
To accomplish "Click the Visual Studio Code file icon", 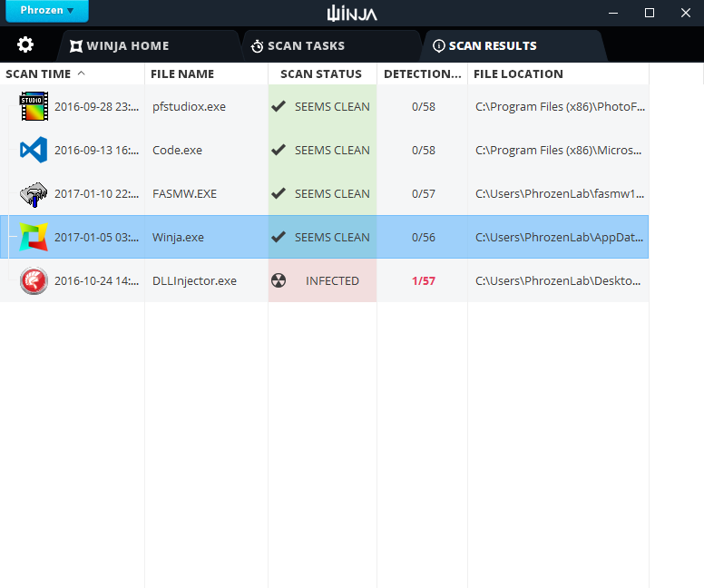I will click(x=34, y=150).
